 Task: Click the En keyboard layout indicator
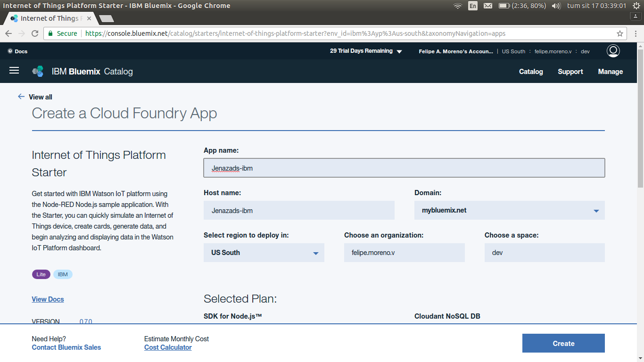point(472,6)
